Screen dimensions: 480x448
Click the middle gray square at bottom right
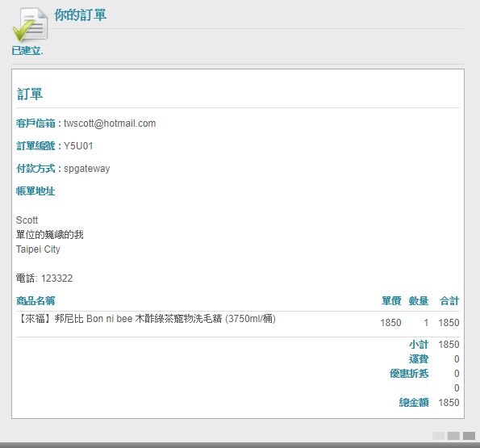click(453, 436)
